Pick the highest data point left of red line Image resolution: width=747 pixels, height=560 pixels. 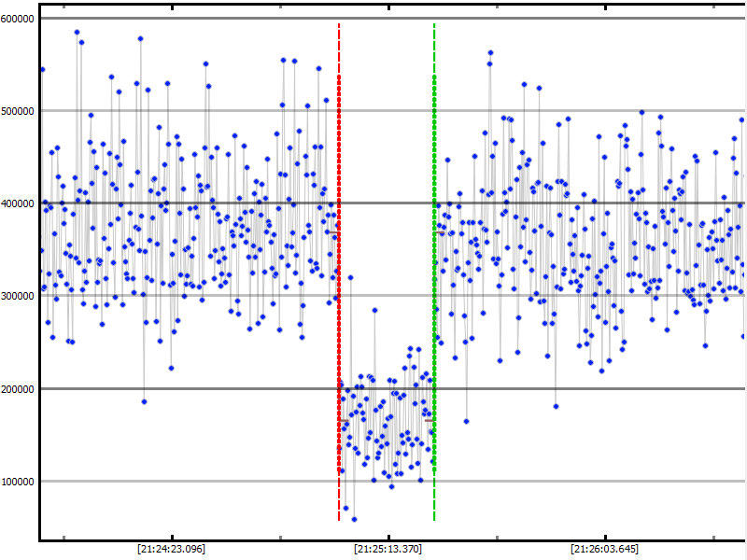point(77,32)
